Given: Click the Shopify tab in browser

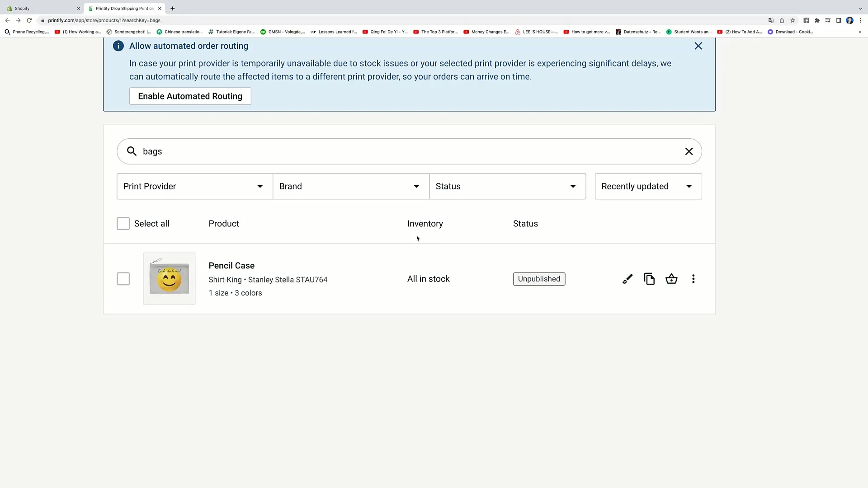Looking at the screenshot, I should click(39, 8).
